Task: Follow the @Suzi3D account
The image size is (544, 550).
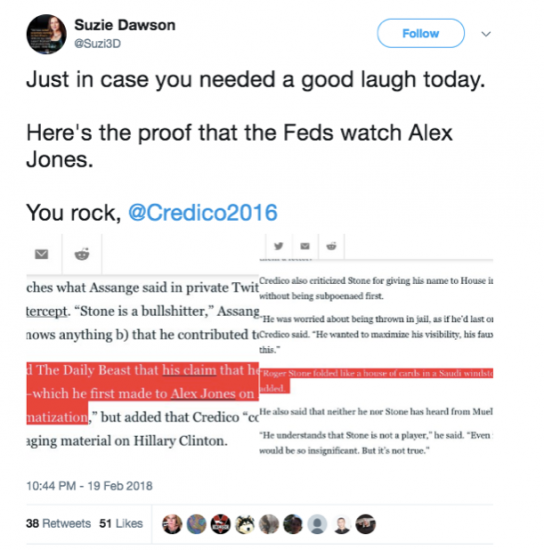Action: tap(421, 33)
